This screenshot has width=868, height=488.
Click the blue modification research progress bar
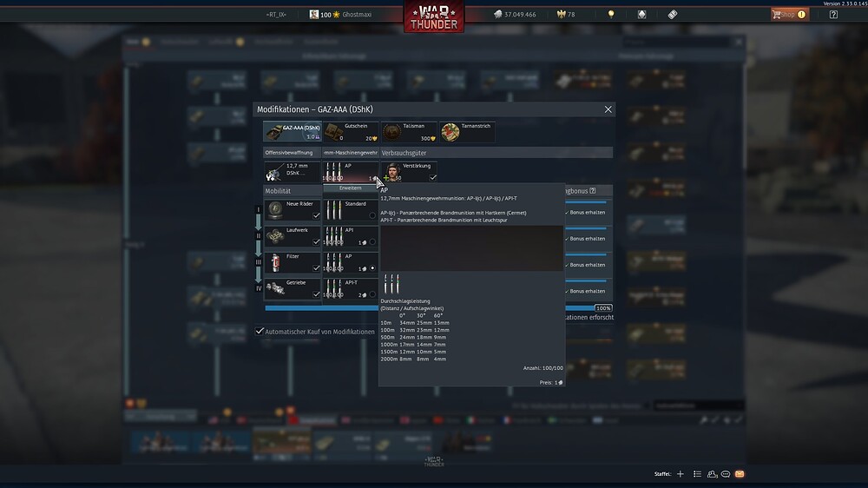[x=321, y=308]
